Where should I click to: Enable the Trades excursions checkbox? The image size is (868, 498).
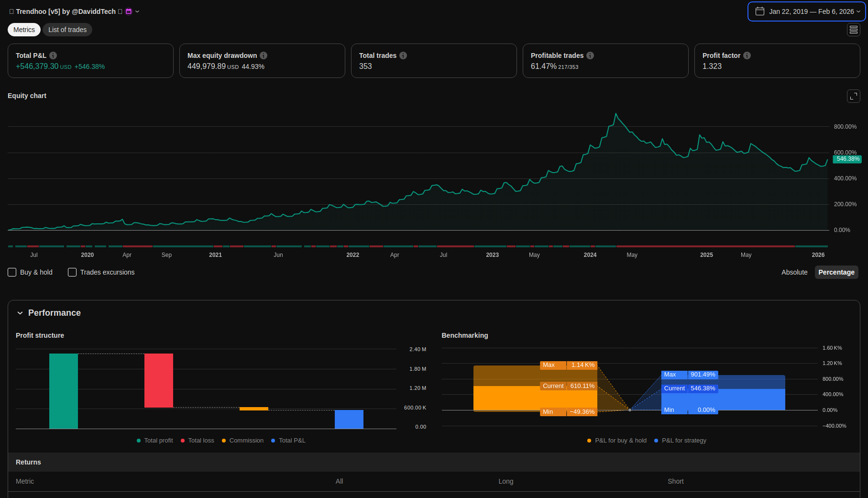pyautogui.click(x=72, y=272)
